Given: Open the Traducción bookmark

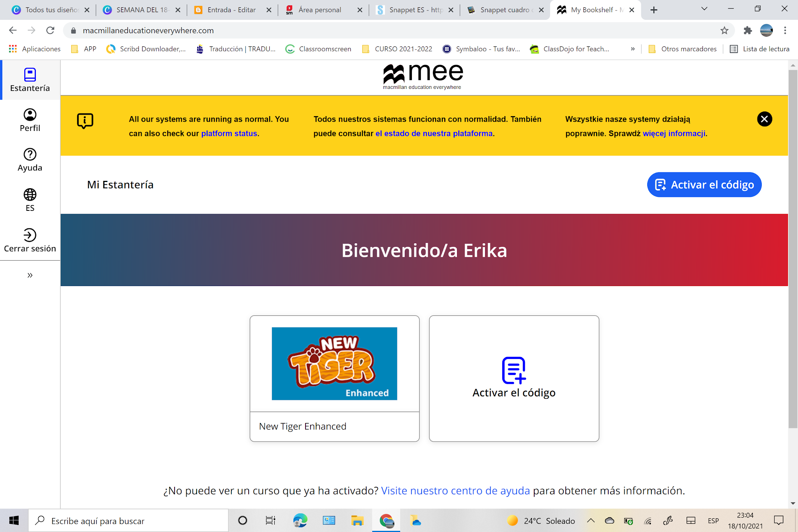Looking at the screenshot, I should pos(236,49).
